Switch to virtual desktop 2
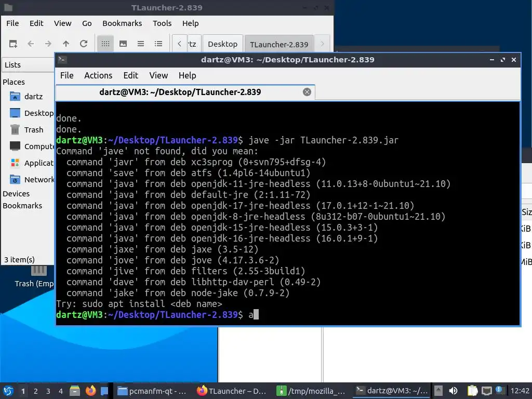This screenshot has width=532, height=399. (36, 391)
